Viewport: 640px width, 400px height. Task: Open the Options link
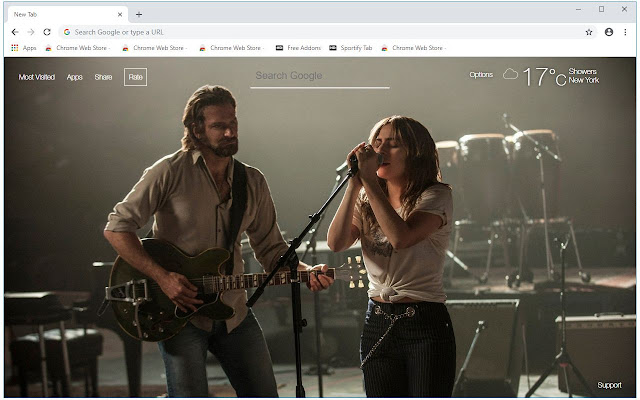click(481, 75)
